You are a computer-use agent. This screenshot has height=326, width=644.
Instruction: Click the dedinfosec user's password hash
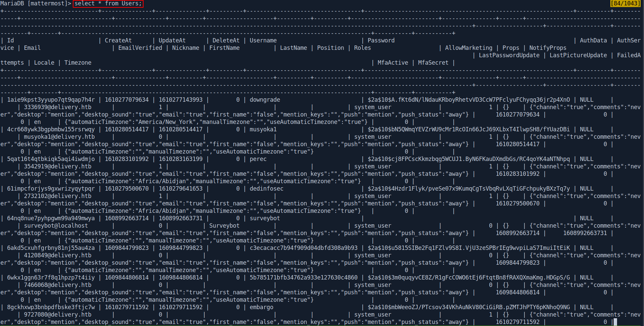(469, 189)
